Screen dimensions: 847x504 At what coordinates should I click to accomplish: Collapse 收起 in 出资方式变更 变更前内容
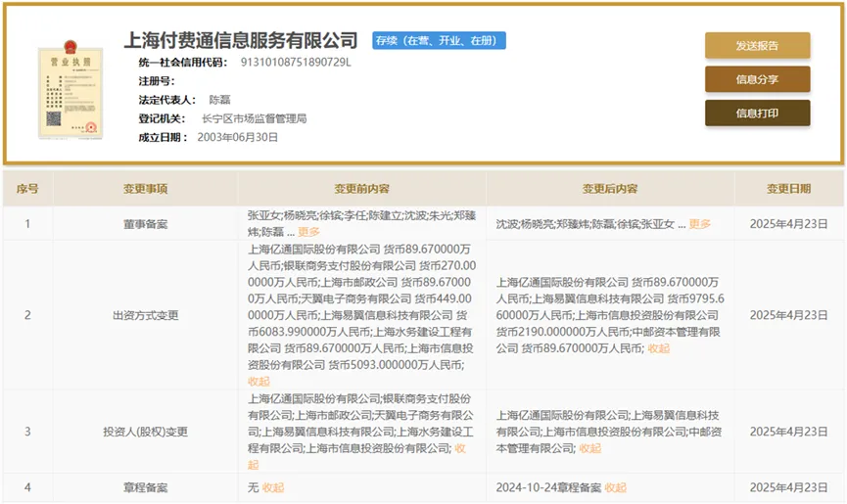[x=259, y=381]
